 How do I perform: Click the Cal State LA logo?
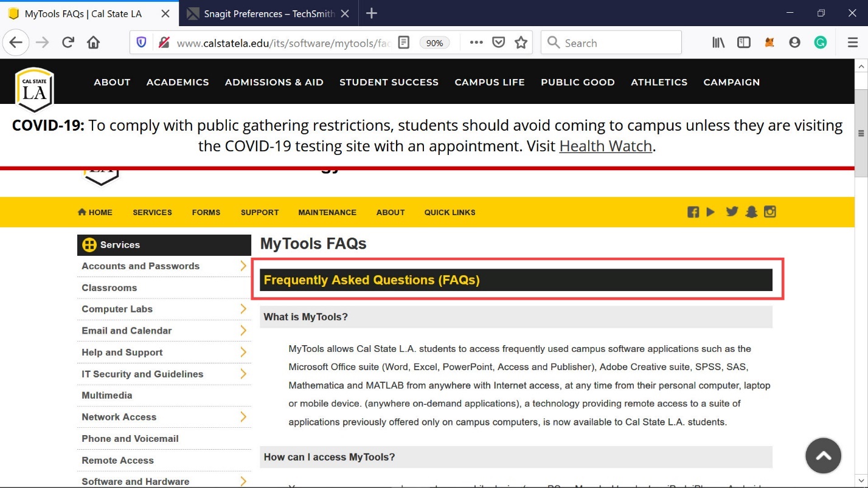point(35,89)
